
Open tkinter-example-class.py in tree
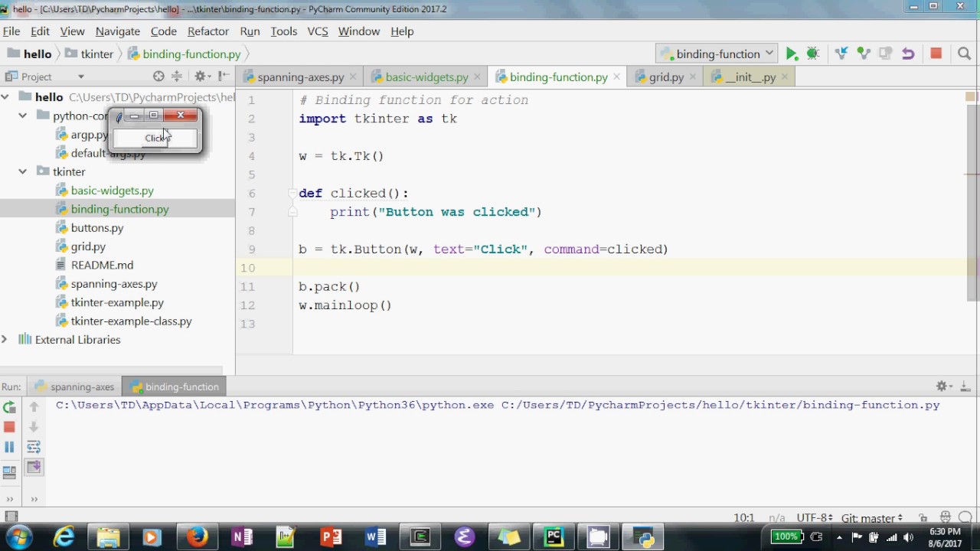pyautogui.click(x=131, y=321)
